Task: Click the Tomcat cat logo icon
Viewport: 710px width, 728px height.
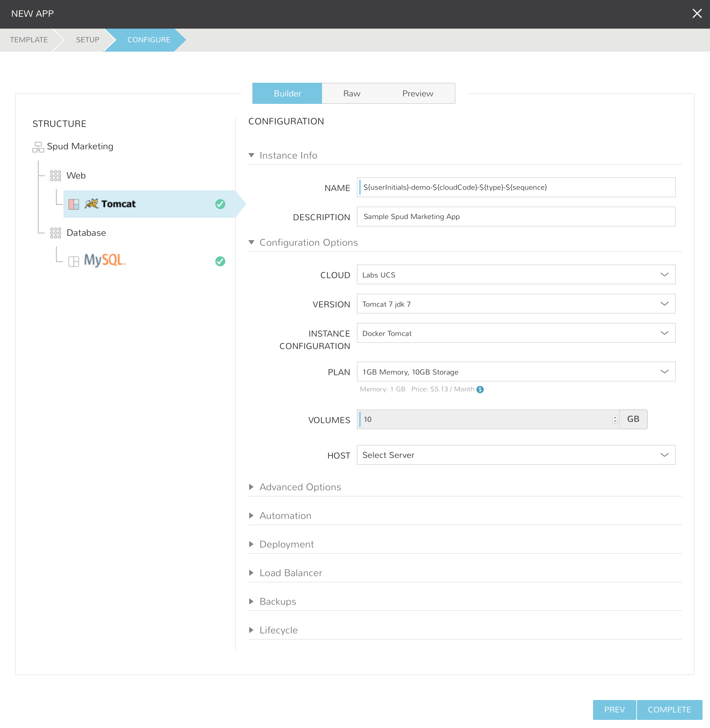Action: tap(91, 204)
